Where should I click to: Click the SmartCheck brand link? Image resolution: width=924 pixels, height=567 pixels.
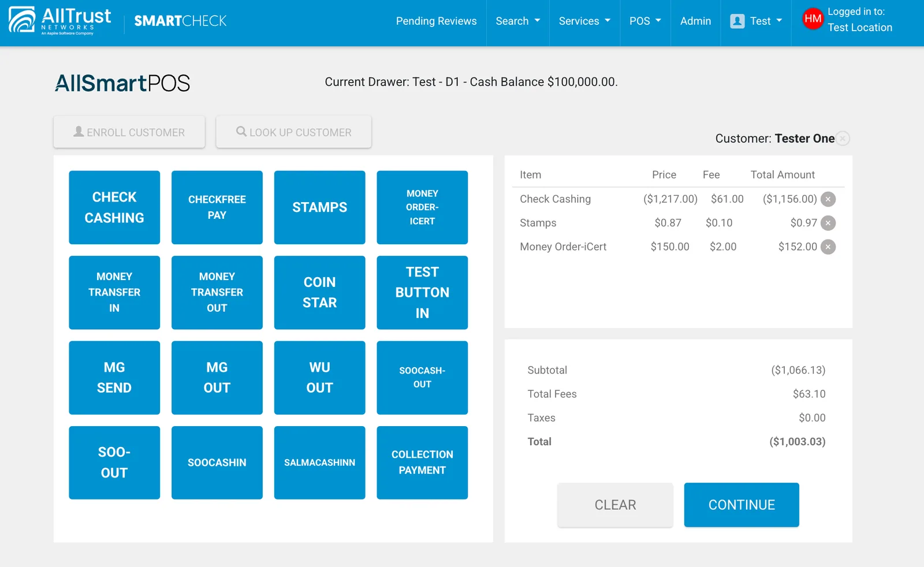(x=180, y=21)
